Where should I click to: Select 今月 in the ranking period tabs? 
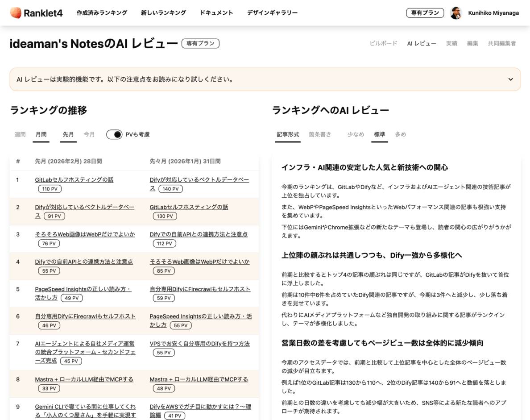pyautogui.click(x=89, y=134)
